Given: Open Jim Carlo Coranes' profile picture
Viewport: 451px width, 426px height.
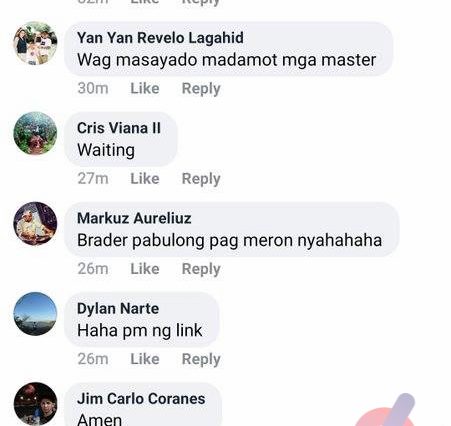Looking at the screenshot, I should click(x=35, y=404).
